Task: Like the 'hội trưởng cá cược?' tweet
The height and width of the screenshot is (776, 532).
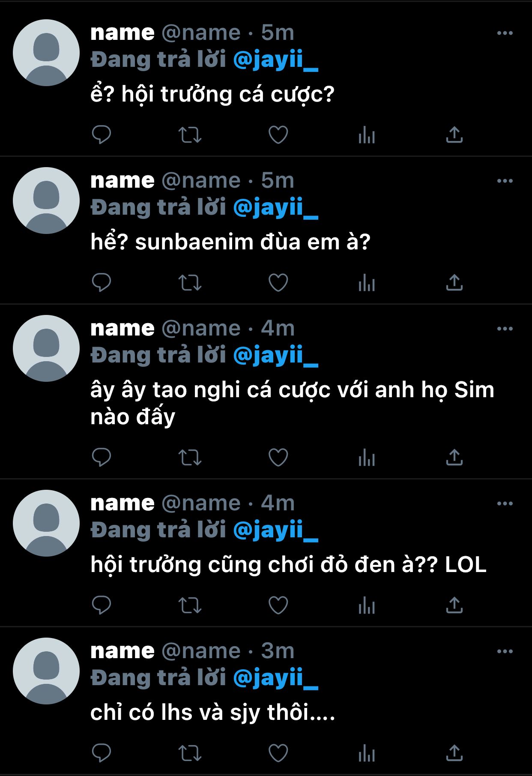Action: click(278, 135)
